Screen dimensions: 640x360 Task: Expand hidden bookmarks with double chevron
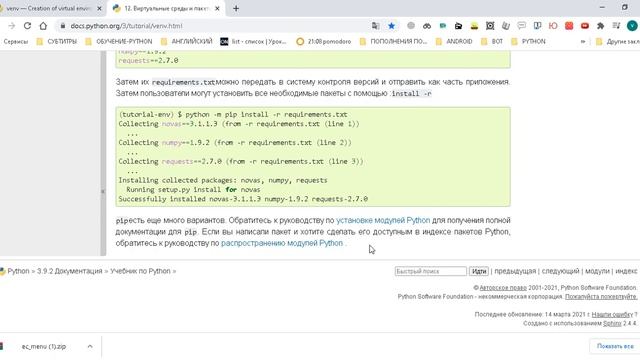pos(583,42)
